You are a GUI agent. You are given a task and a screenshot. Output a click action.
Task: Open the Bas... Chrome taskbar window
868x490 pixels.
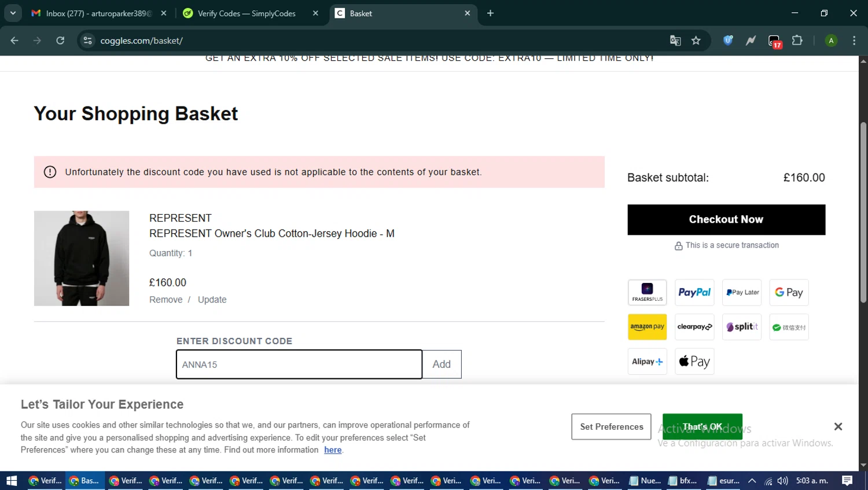pyautogui.click(x=84, y=481)
